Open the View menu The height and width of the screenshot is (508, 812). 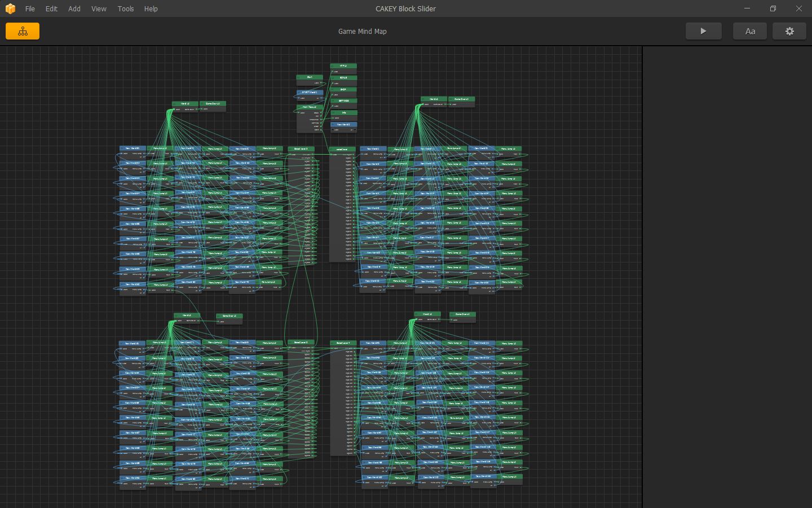(x=99, y=8)
